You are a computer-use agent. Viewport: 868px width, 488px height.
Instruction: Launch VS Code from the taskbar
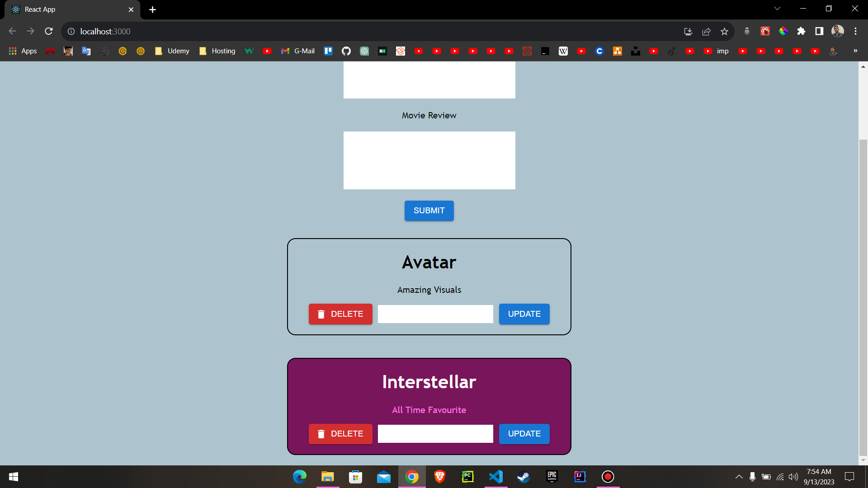point(496,477)
